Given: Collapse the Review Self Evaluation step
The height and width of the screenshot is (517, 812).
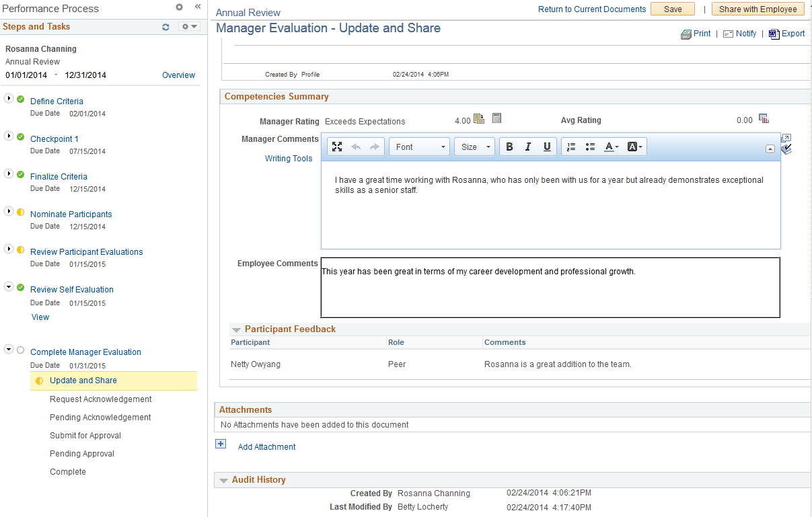Looking at the screenshot, I should [x=9, y=287].
